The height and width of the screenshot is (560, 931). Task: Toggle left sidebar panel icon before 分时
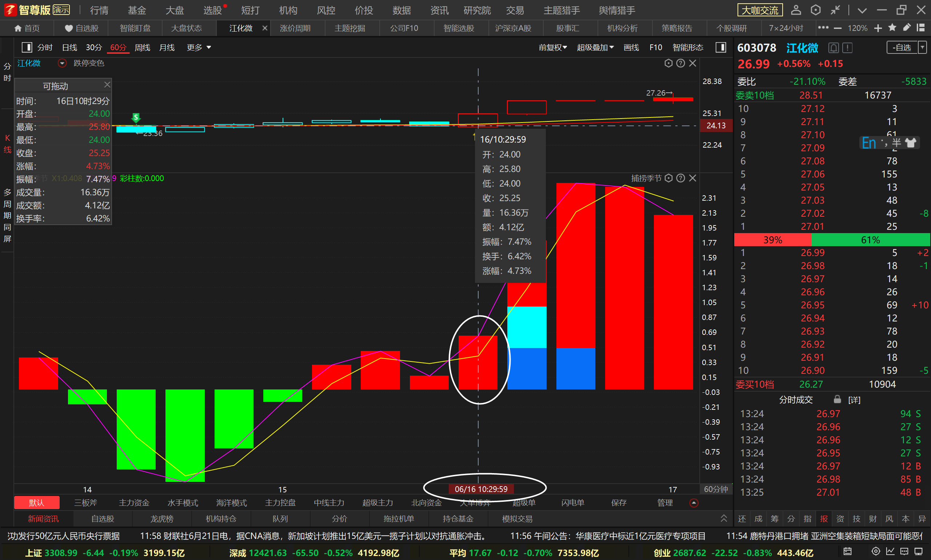(x=27, y=48)
